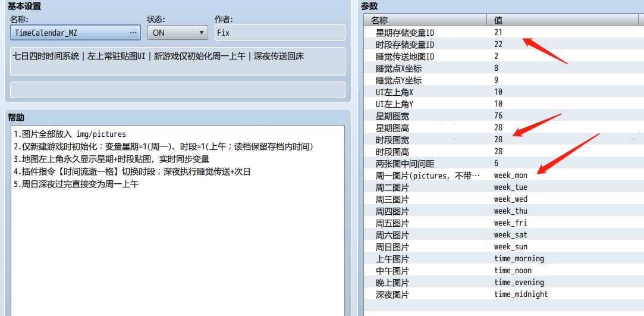Open the 状态 ON dropdown
644x316 pixels.
[x=177, y=33]
